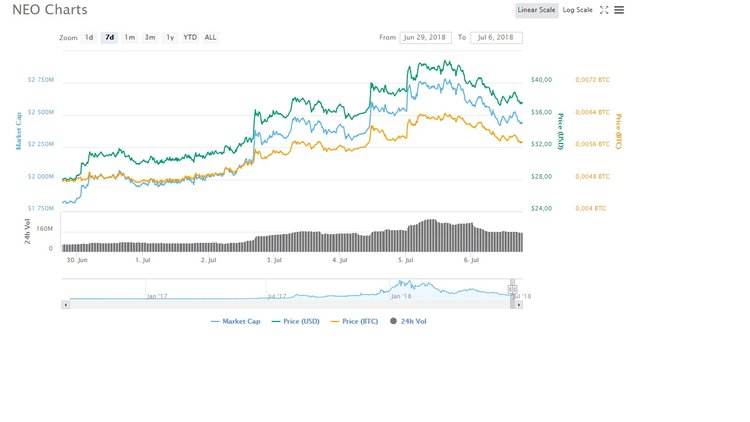Toggle Price (USD) series in legend
This screenshot has width=750, height=422.
click(x=296, y=322)
